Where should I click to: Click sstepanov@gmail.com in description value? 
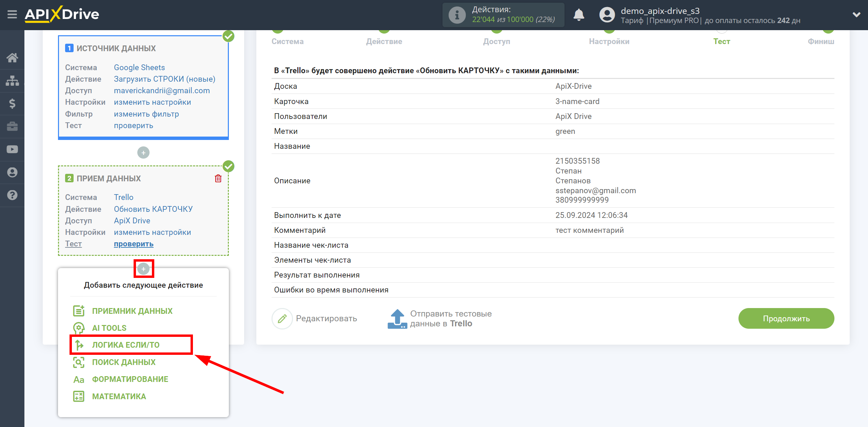596,190
